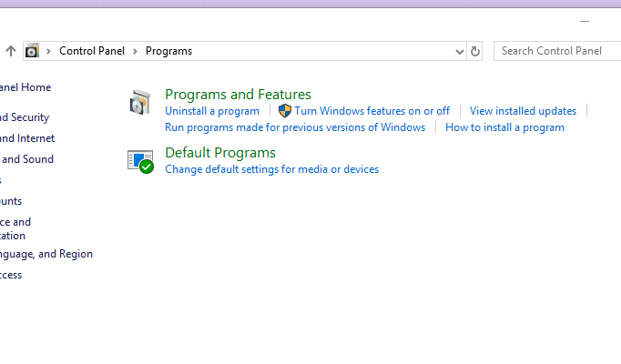Open the Language, and Region sidebar link
Viewport: 621px width, 364px height.
click(46, 254)
